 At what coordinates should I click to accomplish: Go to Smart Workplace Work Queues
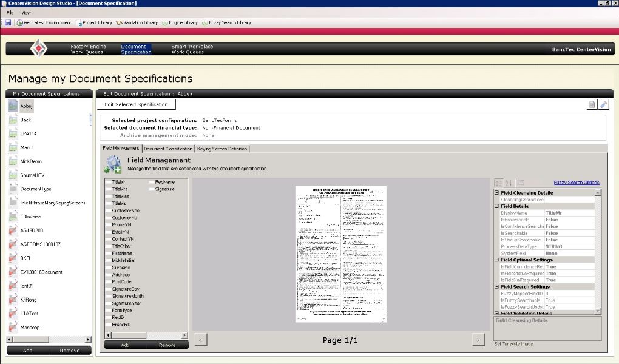(x=192, y=49)
